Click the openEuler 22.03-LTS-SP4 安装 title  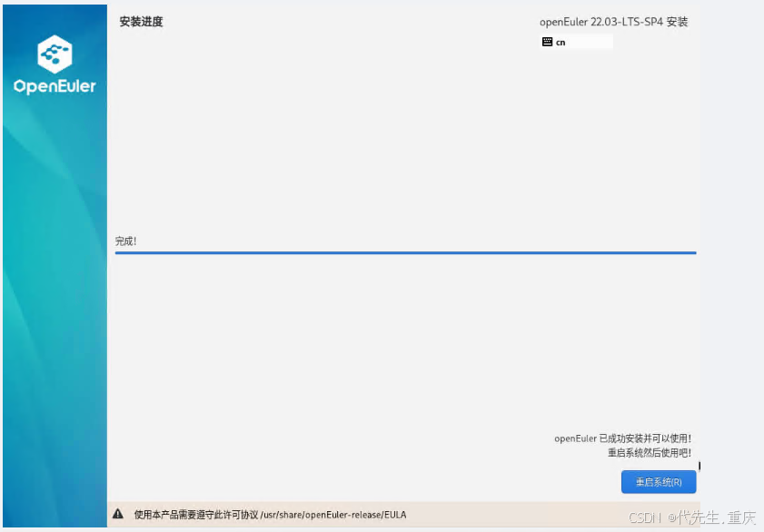pyautogui.click(x=613, y=22)
